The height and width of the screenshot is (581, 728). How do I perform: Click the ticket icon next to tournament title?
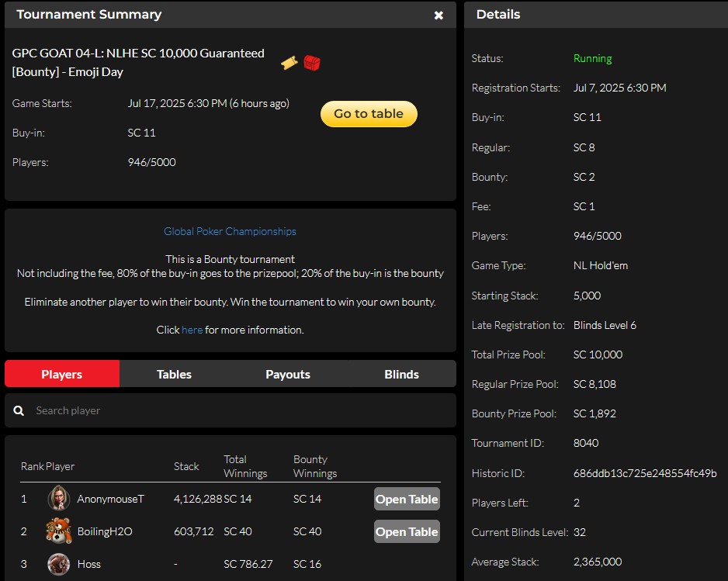tap(289, 62)
